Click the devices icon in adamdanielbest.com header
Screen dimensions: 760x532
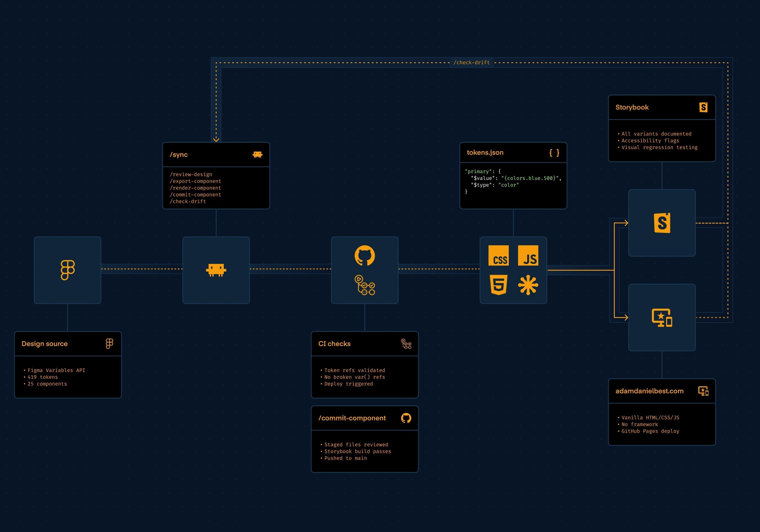pos(703,391)
